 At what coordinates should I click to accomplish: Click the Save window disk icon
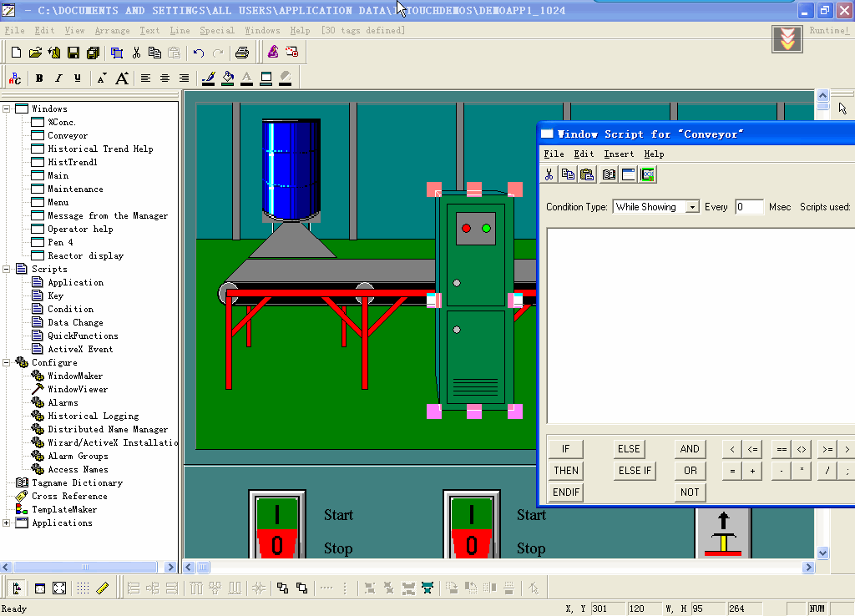click(73, 53)
